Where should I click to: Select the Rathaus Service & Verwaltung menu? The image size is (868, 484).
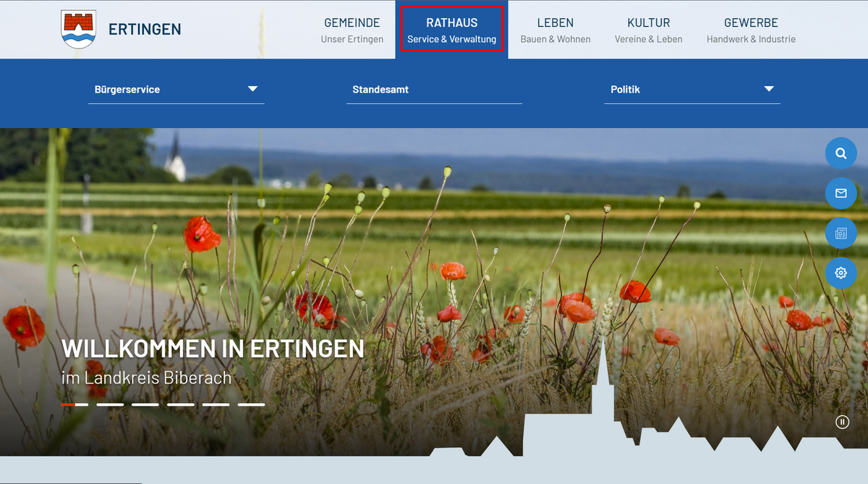click(x=452, y=30)
